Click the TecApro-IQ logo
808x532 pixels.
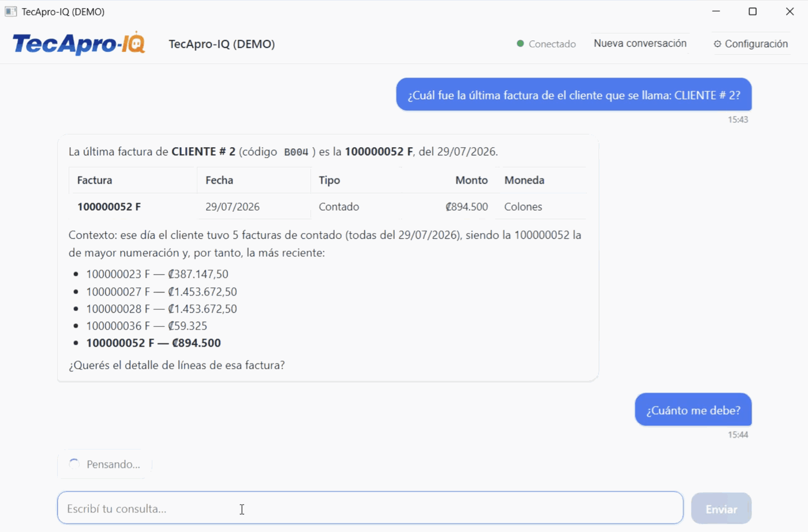[78, 43]
